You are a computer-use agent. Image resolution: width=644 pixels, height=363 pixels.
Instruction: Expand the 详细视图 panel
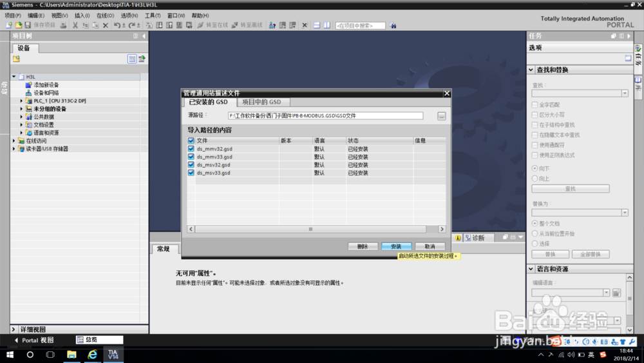(14, 329)
